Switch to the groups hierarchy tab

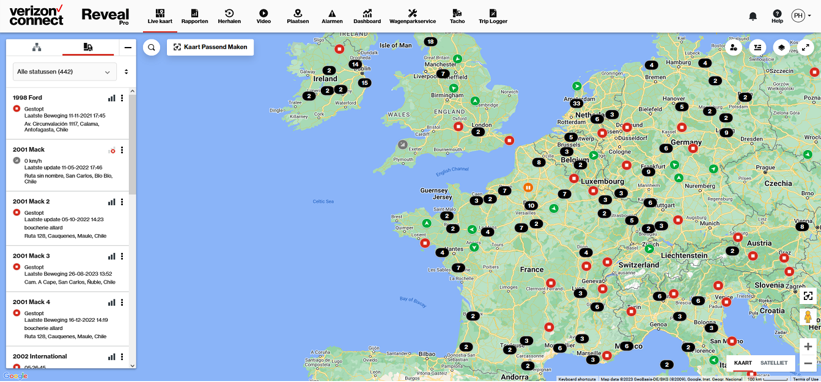point(36,48)
